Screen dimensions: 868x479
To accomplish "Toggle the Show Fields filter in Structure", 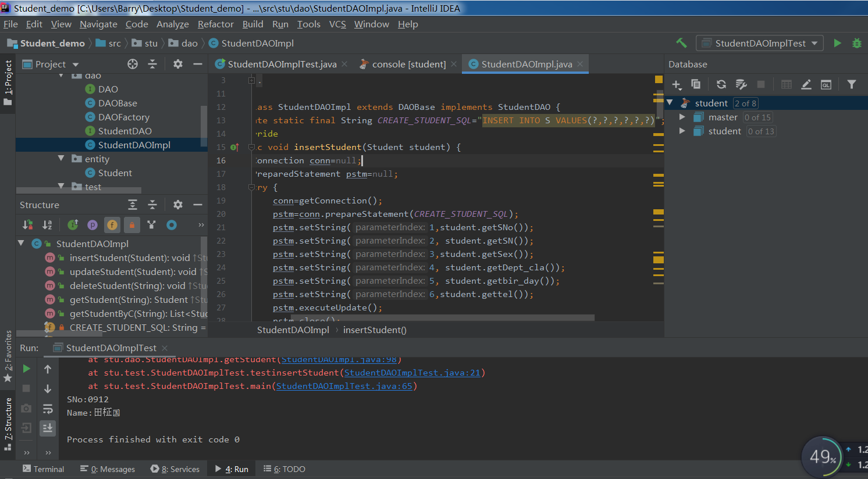I will click(x=112, y=225).
